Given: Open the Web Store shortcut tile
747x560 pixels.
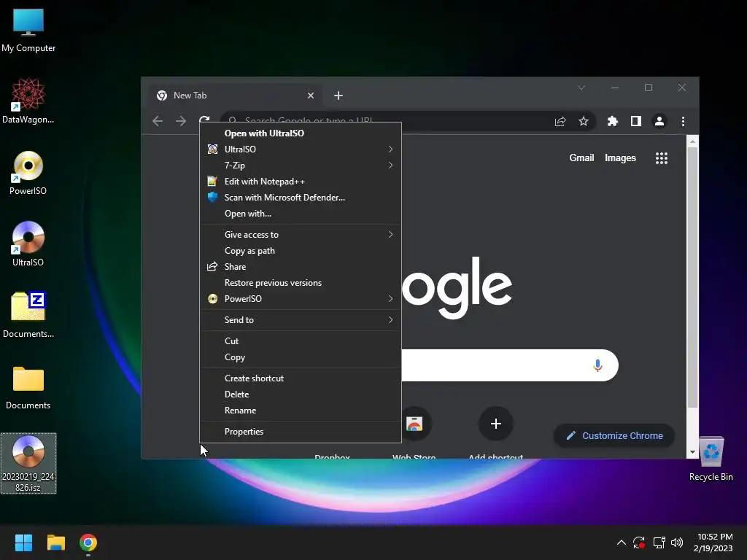Looking at the screenshot, I should pyautogui.click(x=414, y=424).
